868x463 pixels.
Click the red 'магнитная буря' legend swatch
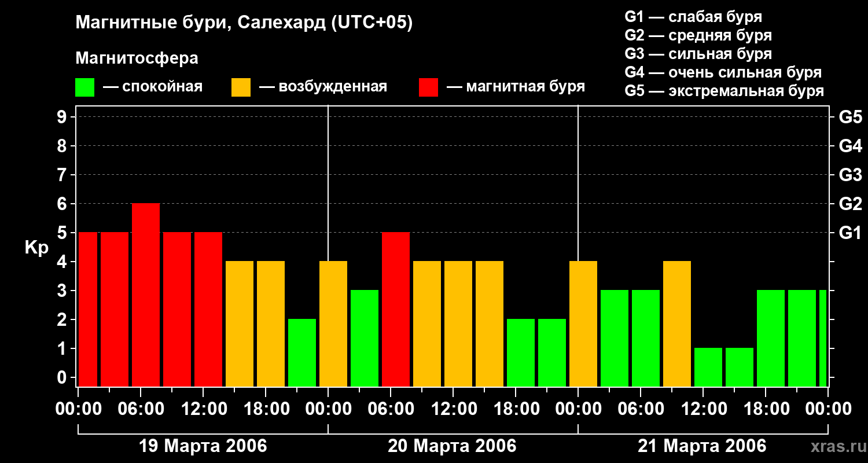(429, 87)
